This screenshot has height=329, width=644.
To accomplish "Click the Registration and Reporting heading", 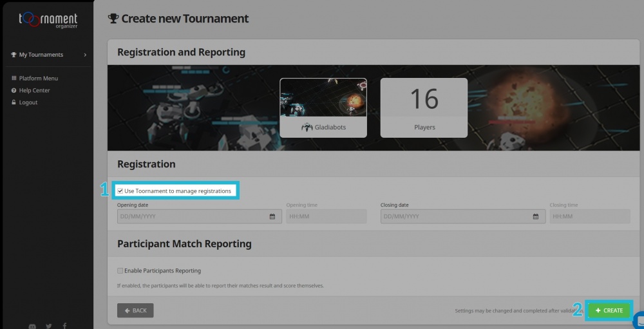I will point(181,52).
